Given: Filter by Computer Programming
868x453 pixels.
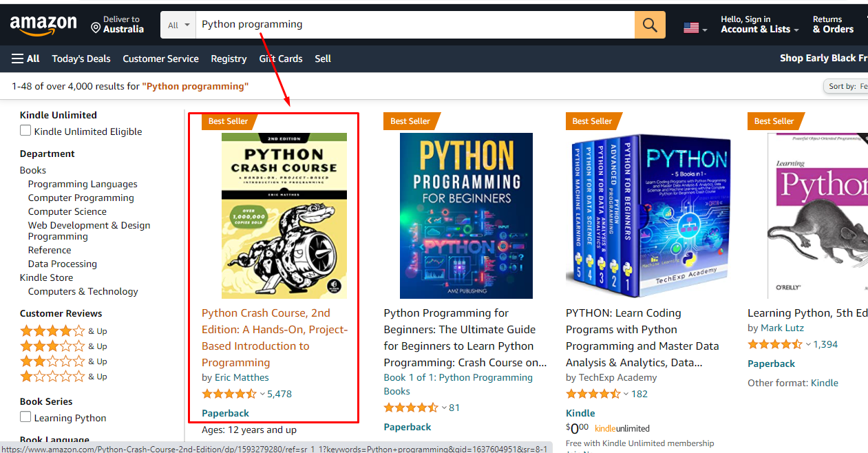Looking at the screenshot, I should (x=81, y=198).
